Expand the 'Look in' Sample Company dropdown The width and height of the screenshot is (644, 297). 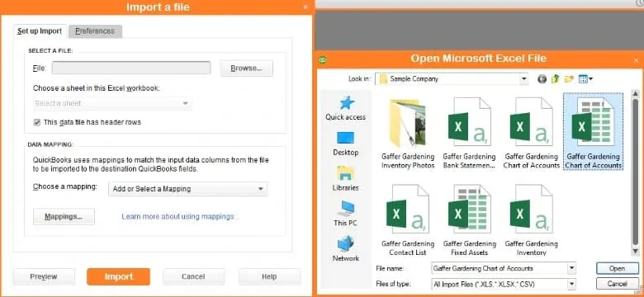pyautogui.click(x=523, y=78)
